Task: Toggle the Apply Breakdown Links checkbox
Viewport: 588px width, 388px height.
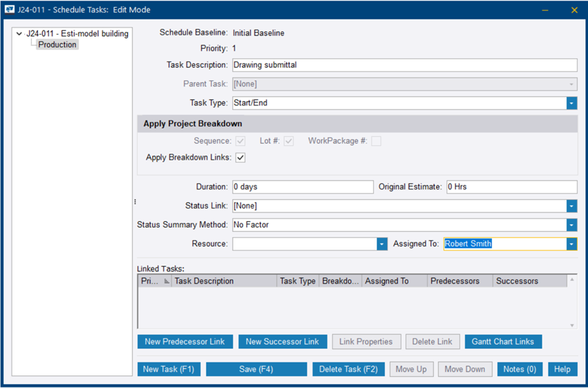Action: [x=240, y=158]
